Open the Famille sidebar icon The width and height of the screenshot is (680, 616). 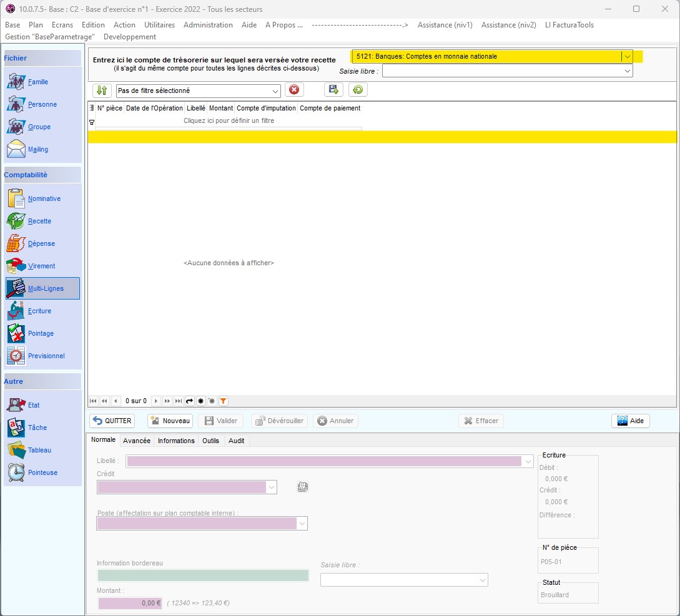pyautogui.click(x=16, y=82)
